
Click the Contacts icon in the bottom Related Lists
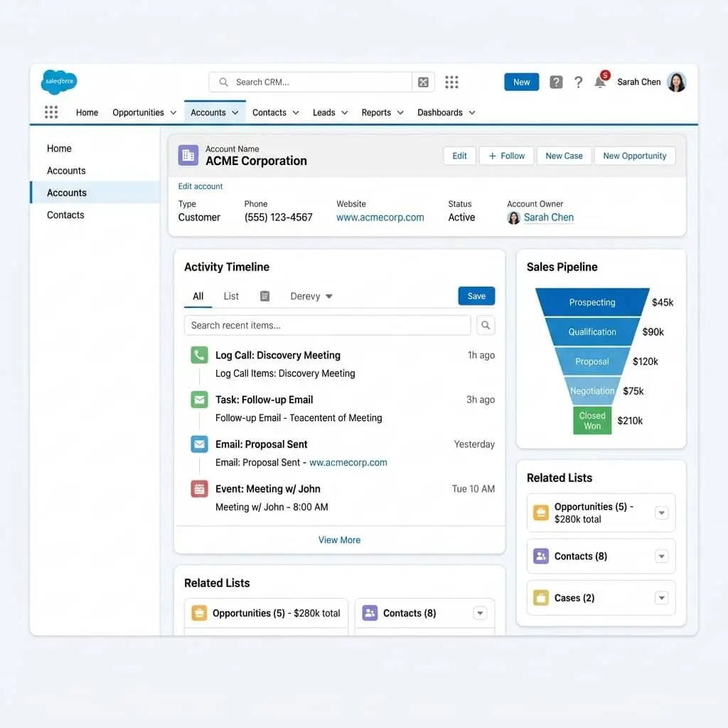coord(370,613)
